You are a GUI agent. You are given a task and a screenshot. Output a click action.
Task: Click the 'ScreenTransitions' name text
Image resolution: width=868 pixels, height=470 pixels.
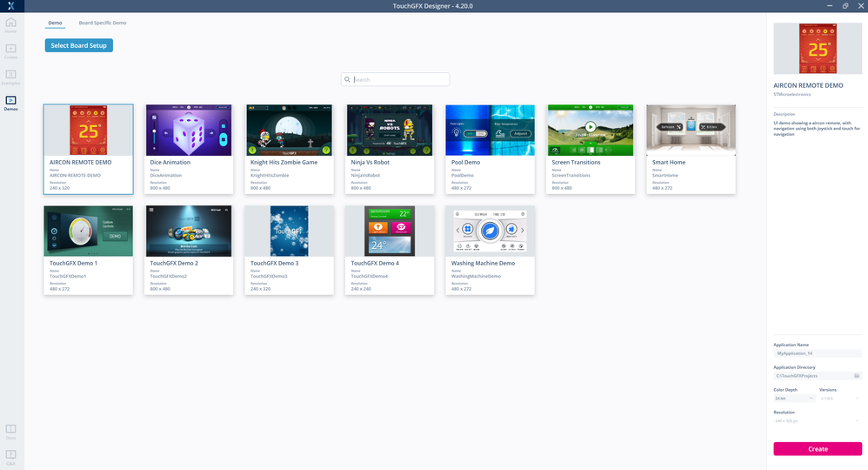tap(571, 175)
